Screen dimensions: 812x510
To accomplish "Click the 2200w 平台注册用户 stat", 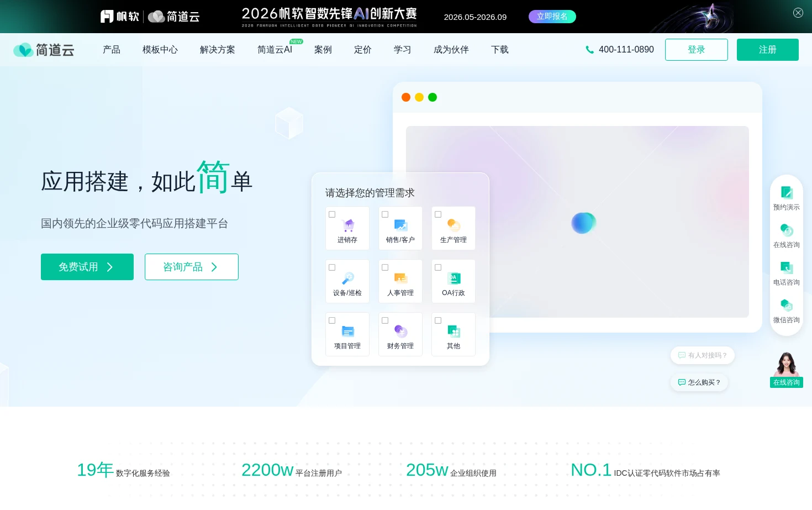I will point(292,470).
